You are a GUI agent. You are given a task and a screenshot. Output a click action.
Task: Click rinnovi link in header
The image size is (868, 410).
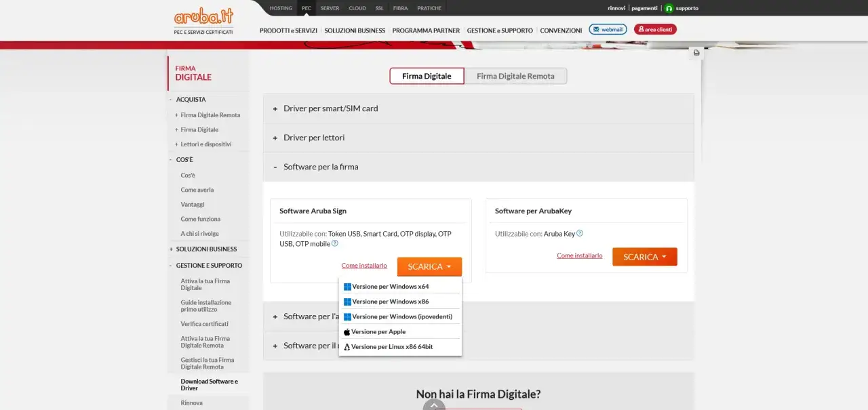point(616,8)
